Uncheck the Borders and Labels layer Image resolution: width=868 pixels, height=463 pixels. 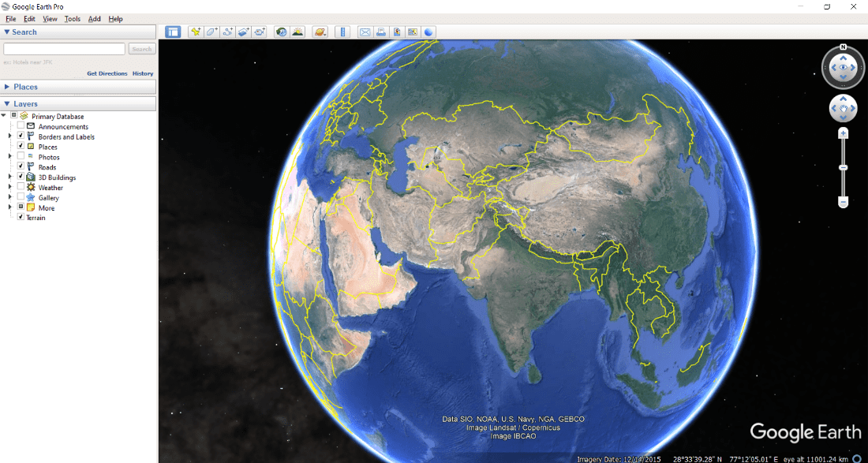[21, 136]
